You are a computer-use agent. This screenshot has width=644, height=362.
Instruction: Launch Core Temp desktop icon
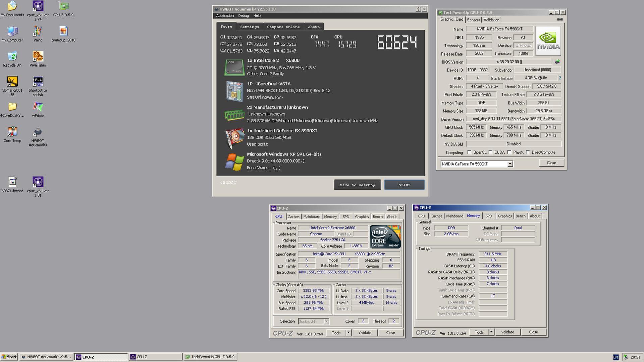click(x=12, y=134)
